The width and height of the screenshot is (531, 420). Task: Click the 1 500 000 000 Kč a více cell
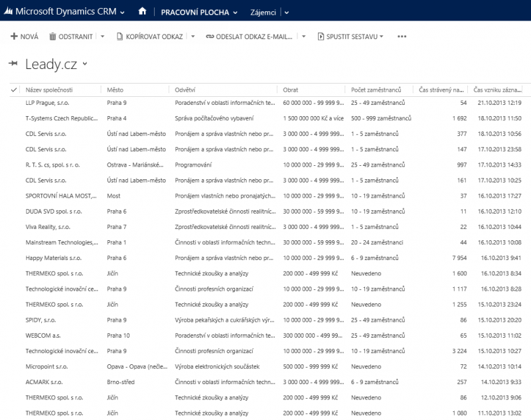pos(313,118)
